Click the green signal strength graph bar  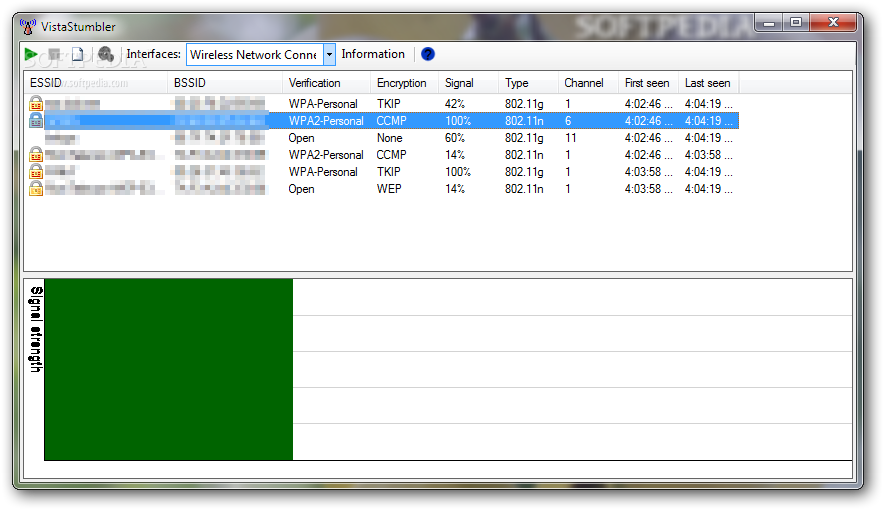pyautogui.click(x=169, y=370)
